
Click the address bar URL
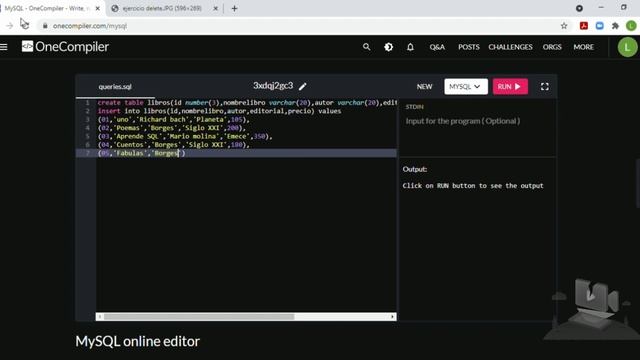90,26
